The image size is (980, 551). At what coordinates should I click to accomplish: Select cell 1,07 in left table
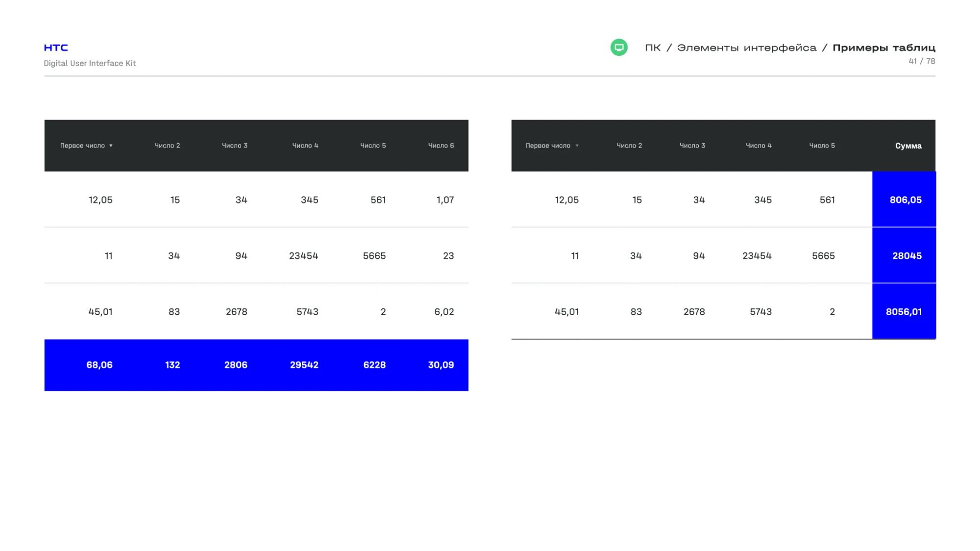[445, 200]
